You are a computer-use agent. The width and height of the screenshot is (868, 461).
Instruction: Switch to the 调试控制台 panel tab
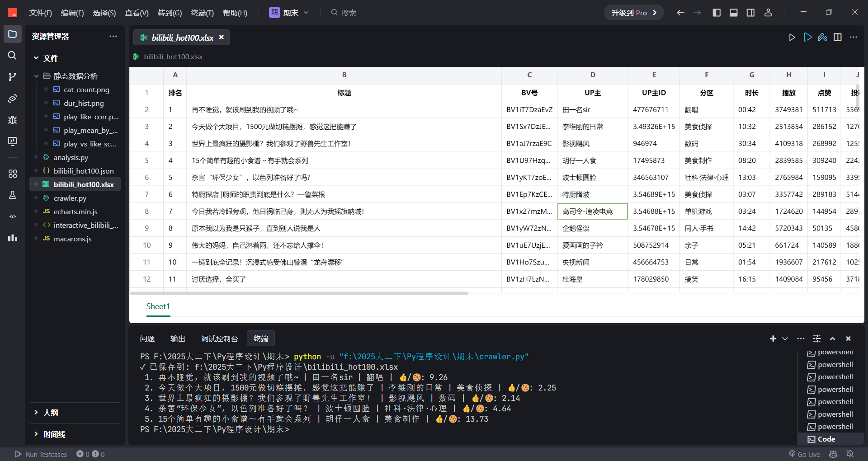point(219,339)
